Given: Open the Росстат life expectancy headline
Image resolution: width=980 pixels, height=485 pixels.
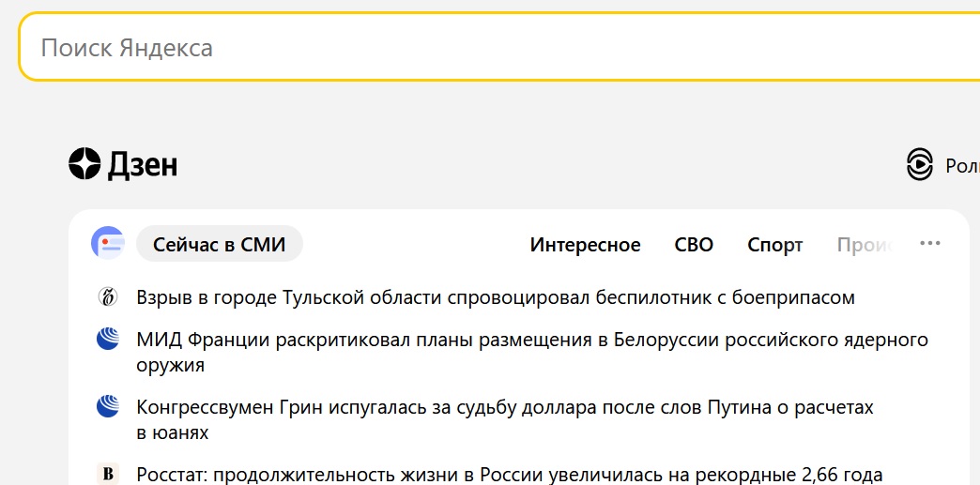Looking at the screenshot, I should coord(510,475).
